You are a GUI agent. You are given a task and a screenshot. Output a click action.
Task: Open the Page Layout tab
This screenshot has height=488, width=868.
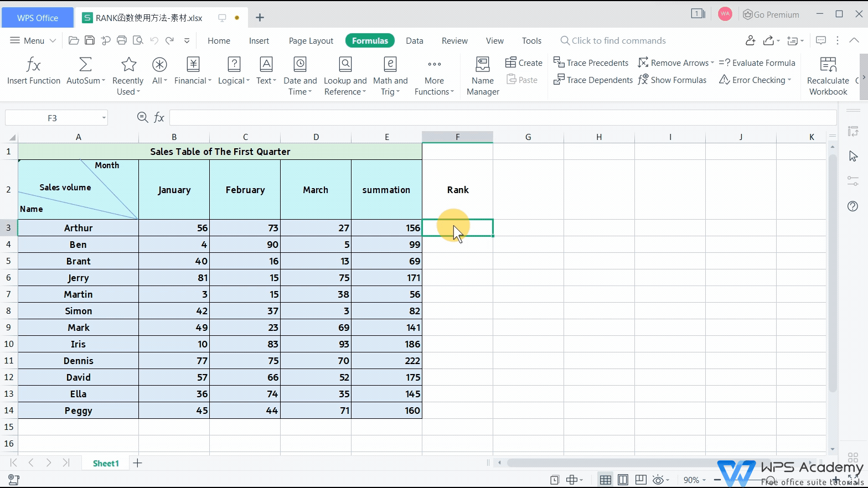click(x=311, y=40)
